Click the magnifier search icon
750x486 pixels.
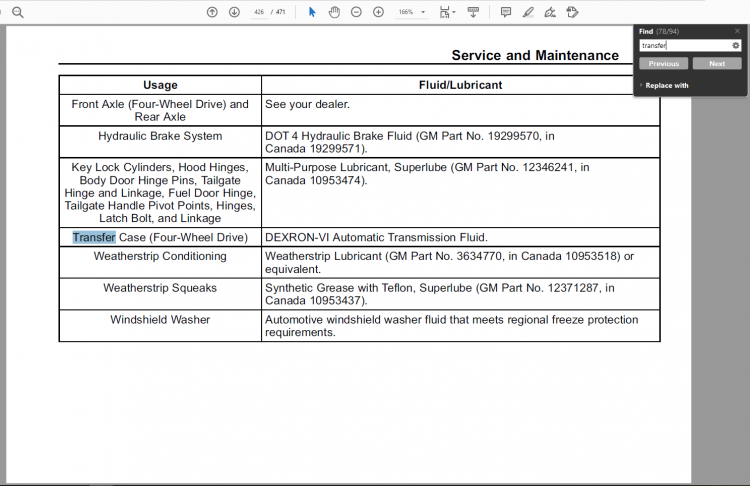[18, 12]
